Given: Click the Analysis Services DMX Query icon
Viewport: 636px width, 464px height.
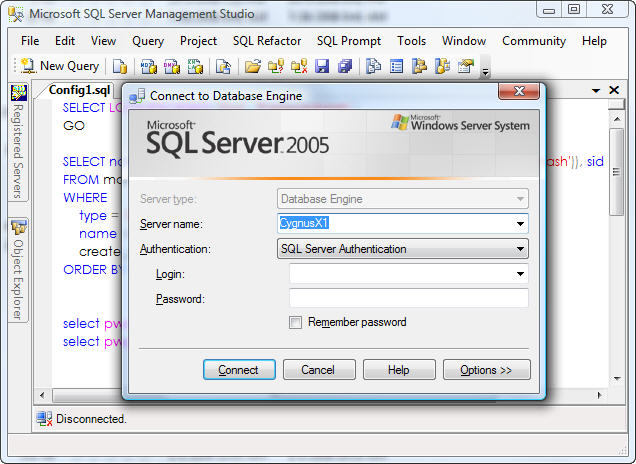Looking at the screenshot, I should [x=172, y=66].
